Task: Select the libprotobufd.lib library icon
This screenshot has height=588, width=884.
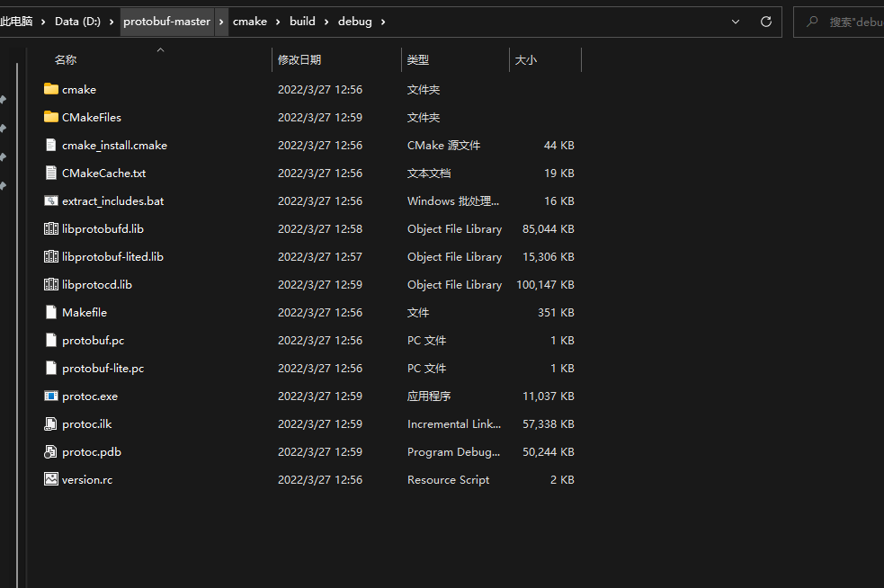Action: [x=50, y=228]
